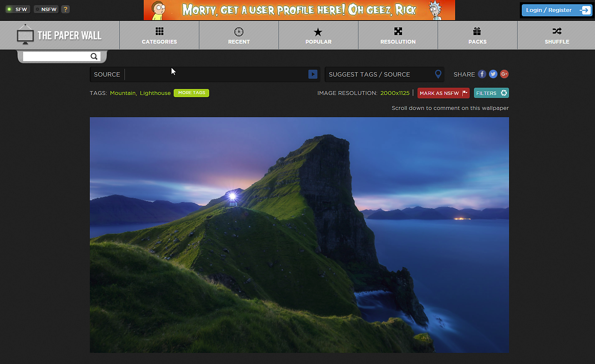Open the Filters panel
Screen dimensions: 595x364
click(x=491, y=93)
